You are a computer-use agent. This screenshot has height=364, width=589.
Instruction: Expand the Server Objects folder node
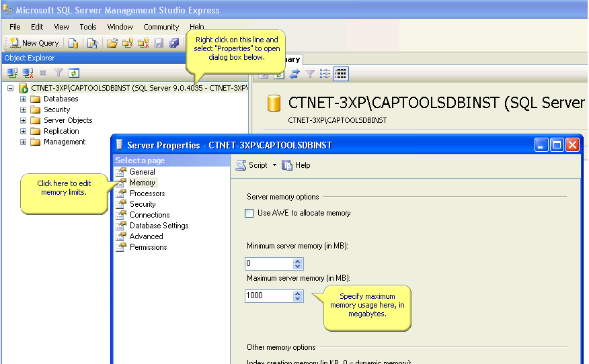click(x=24, y=120)
